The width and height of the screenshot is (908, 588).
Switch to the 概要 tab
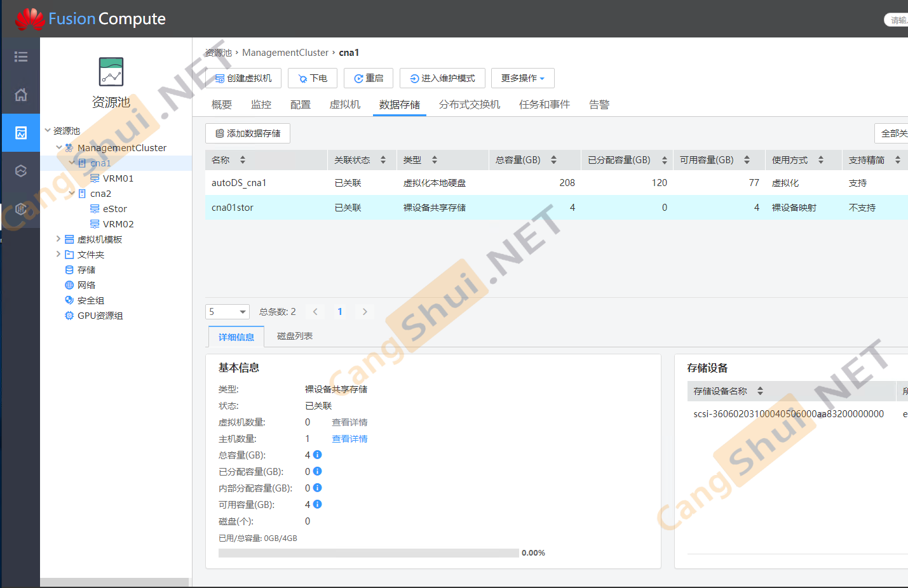pos(222,105)
